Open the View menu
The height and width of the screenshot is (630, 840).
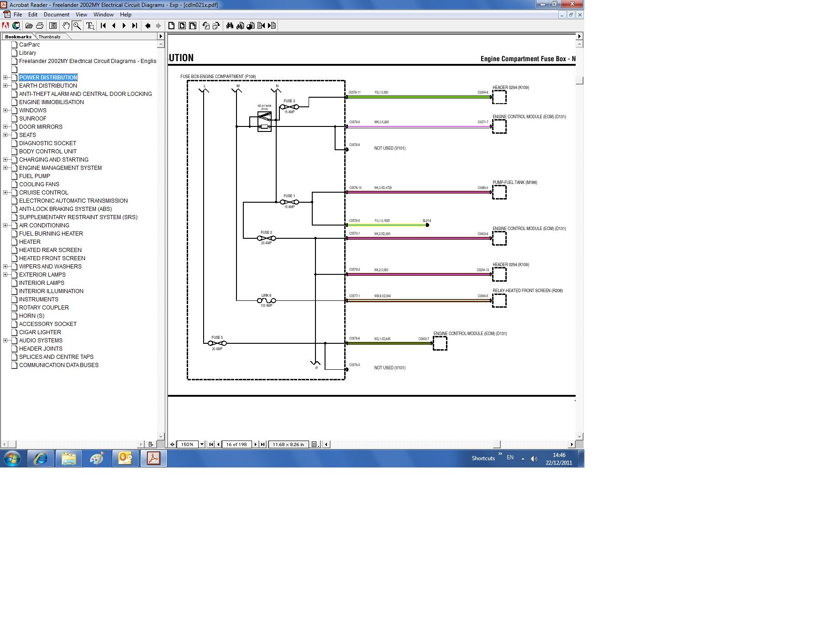81,15
